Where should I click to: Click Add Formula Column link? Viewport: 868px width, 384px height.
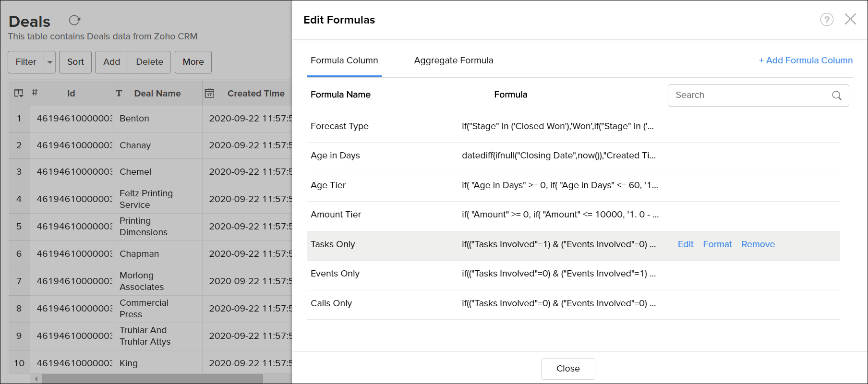(806, 60)
